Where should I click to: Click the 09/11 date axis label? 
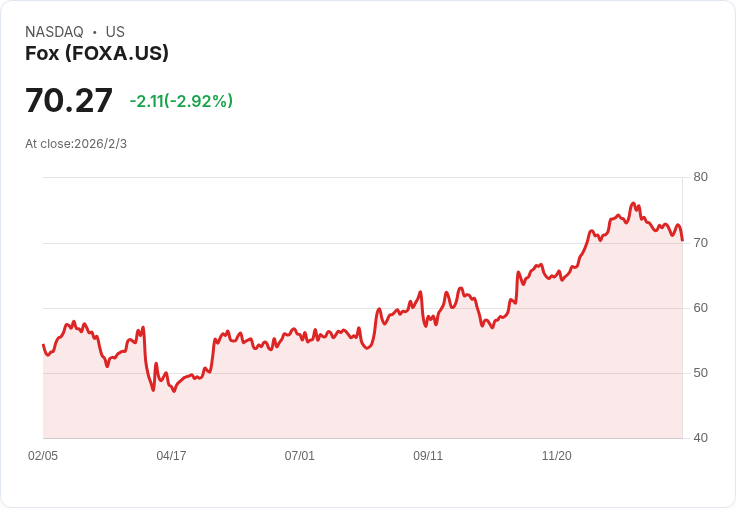point(428,455)
